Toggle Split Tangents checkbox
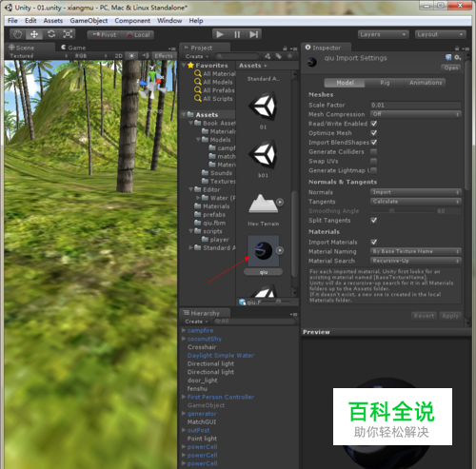Image resolution: width=476 pixels, height=469 pixels. (x=374, y=220)
